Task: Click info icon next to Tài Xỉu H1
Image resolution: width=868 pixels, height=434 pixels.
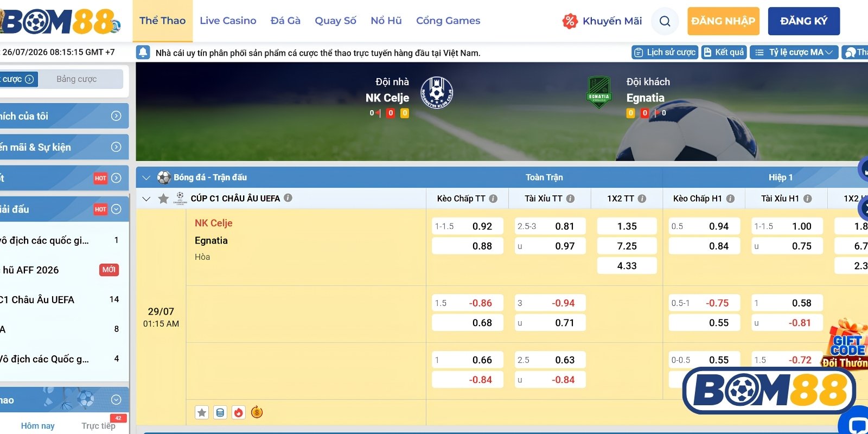Action: pos(807,199)
